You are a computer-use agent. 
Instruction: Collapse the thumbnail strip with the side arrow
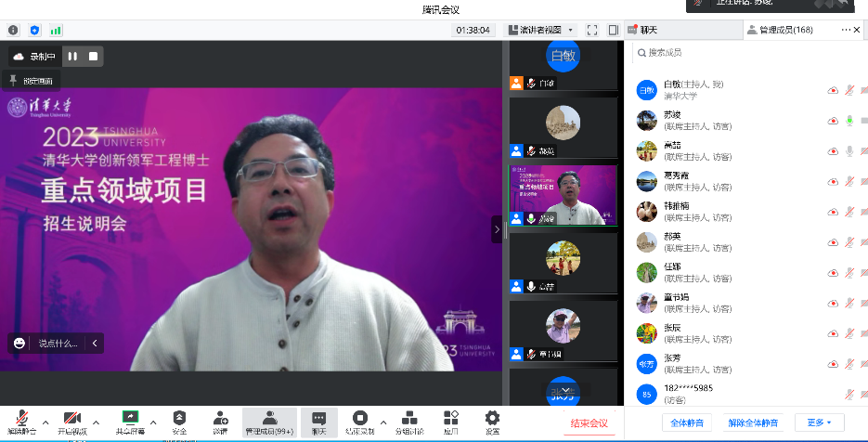[x=497, y=229]
